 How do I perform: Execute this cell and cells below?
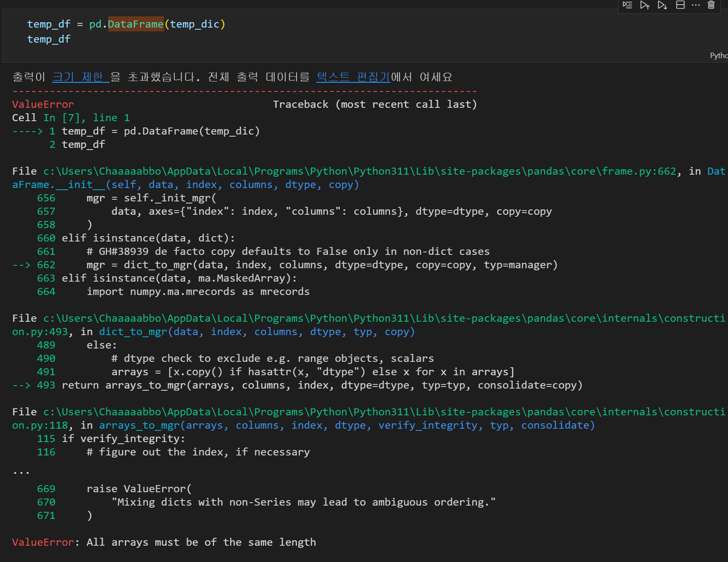tap(662, 5)
